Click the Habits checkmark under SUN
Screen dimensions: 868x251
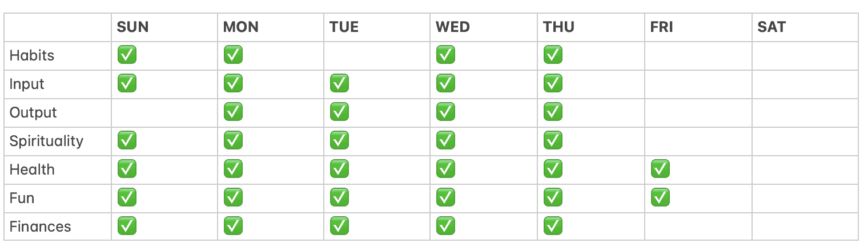point(126,55)
